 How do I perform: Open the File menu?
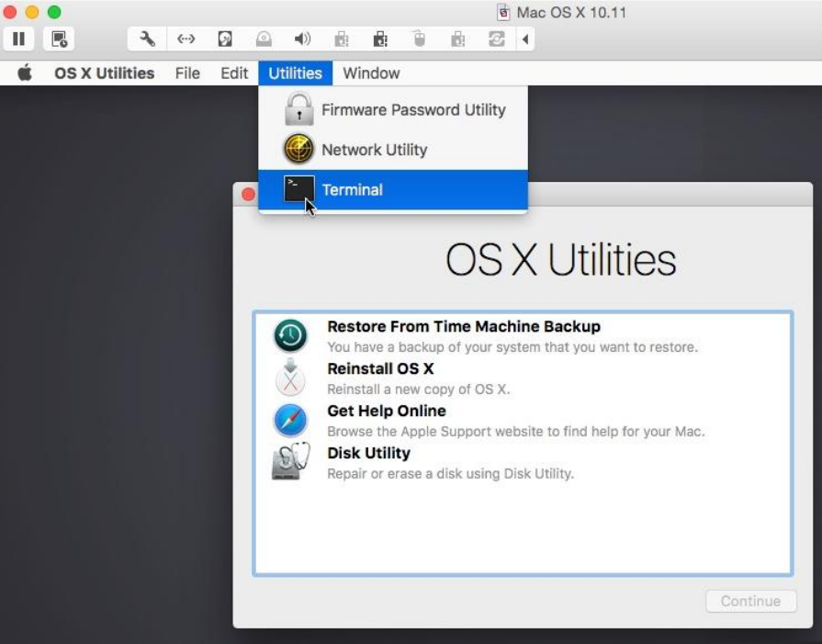(187, 73)
